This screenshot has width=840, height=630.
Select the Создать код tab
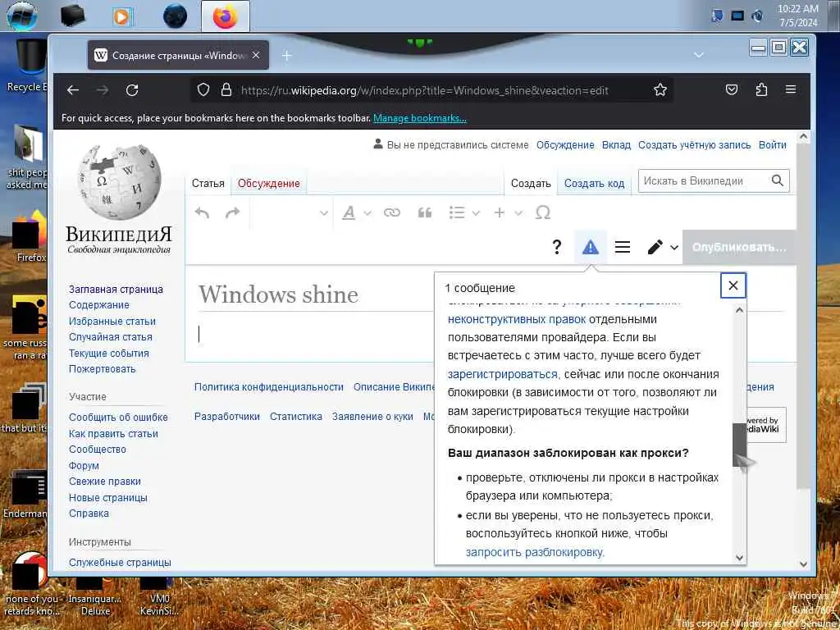click(594, 183)
